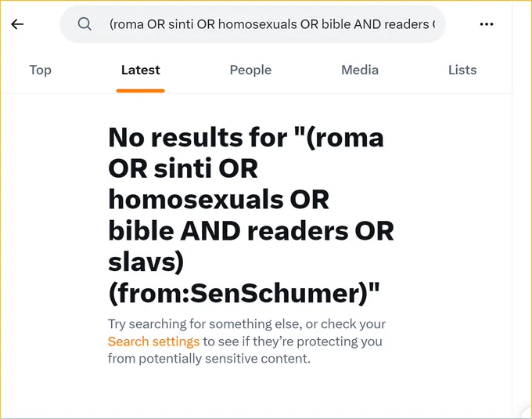Open the People results tab

coord(250,70)
